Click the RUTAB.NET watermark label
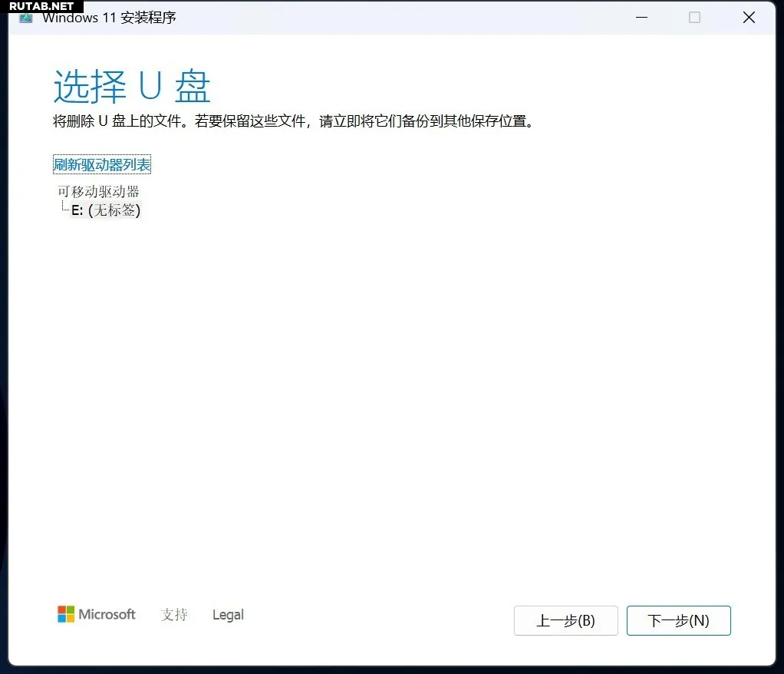The image size is (784, 674). click(41, 6)
